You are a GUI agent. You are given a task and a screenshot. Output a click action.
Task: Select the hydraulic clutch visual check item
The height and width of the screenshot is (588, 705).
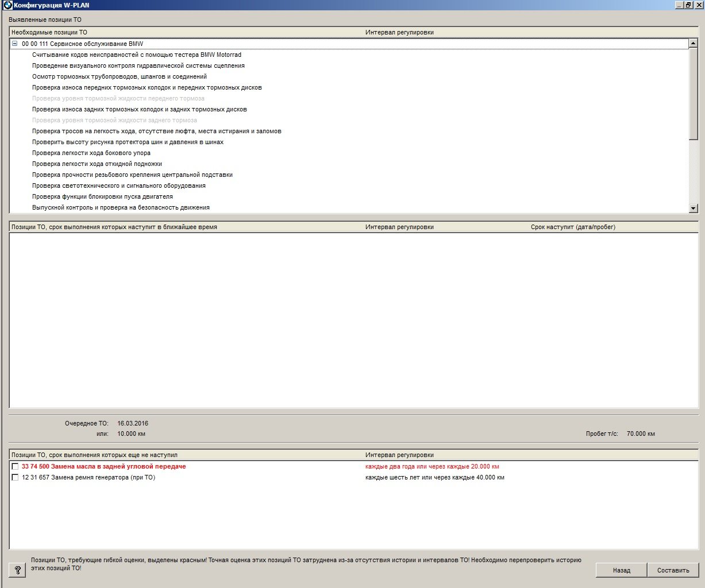pyautogui.click(x=138, y=66)
